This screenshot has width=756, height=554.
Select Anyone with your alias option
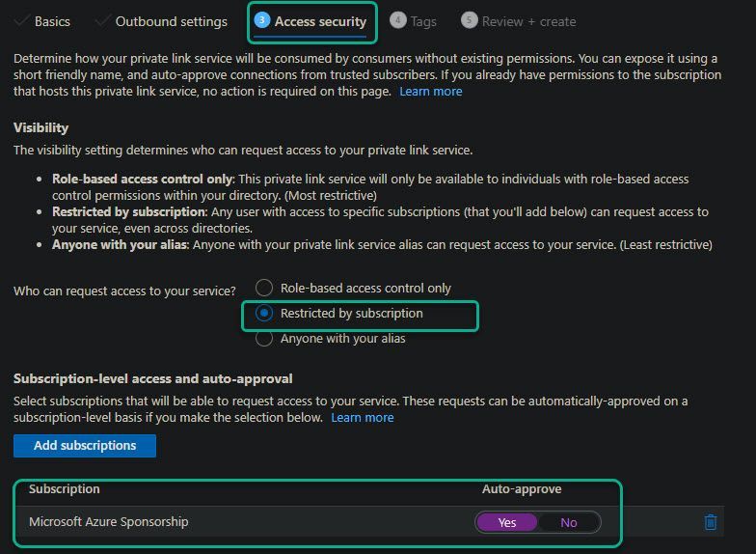click(x=264, y=339)
